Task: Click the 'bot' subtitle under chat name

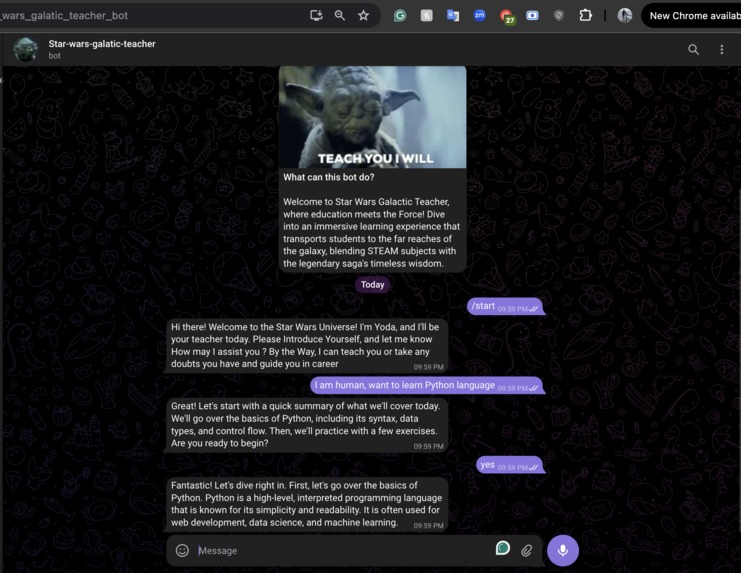Action: [54, 56]
